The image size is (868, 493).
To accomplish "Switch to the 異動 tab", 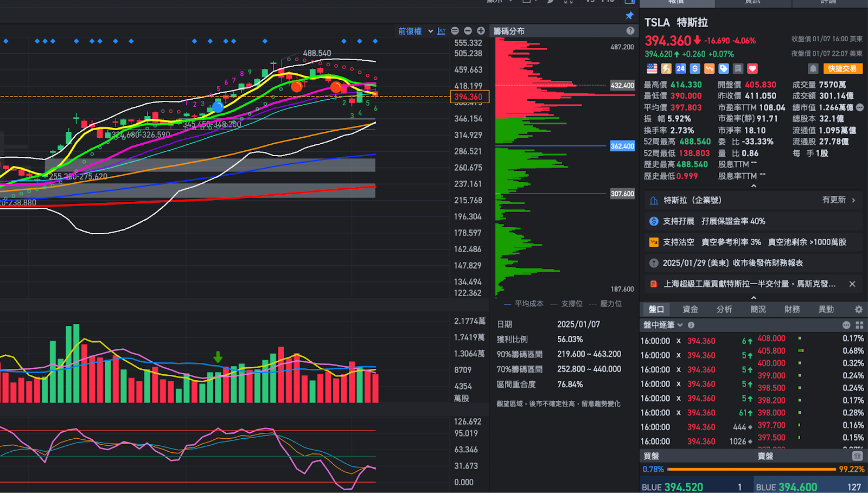I will [x=826, y=309].
